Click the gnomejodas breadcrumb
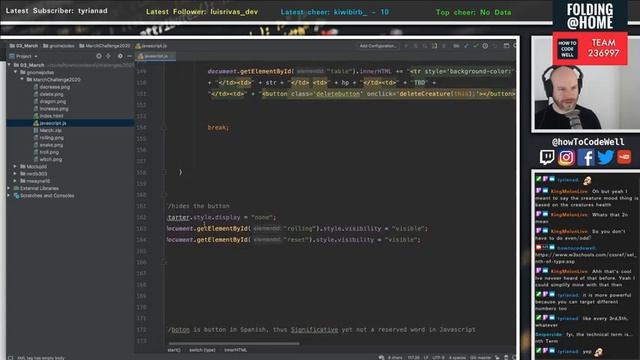This screenshot has width=640, height=360. click(x=59, y=46)
